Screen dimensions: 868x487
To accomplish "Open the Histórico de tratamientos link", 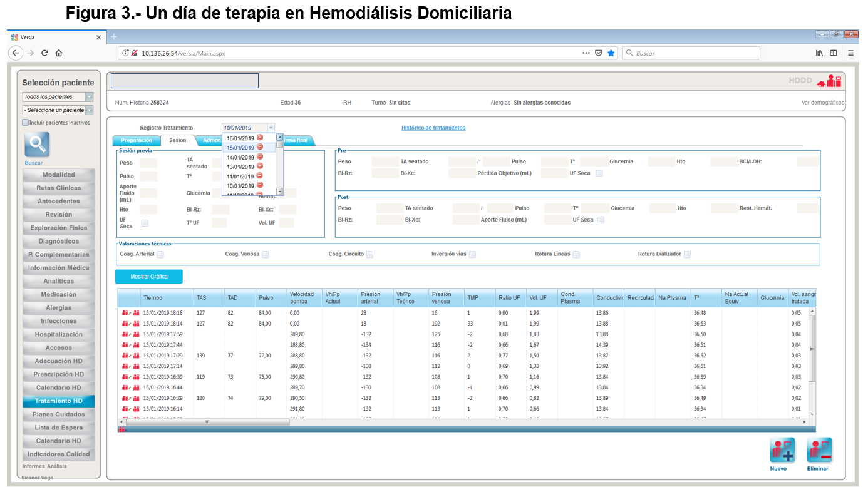I will [x=433, y=128].
